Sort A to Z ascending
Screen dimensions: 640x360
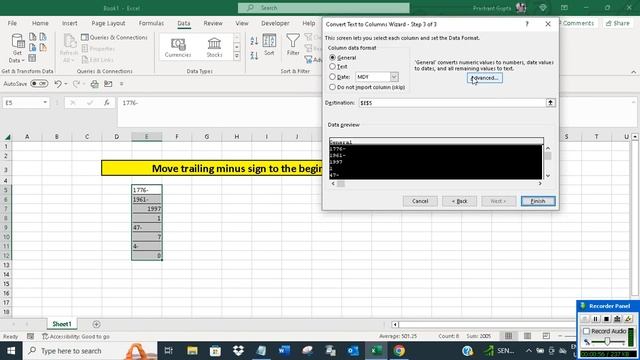click(254, 41)
